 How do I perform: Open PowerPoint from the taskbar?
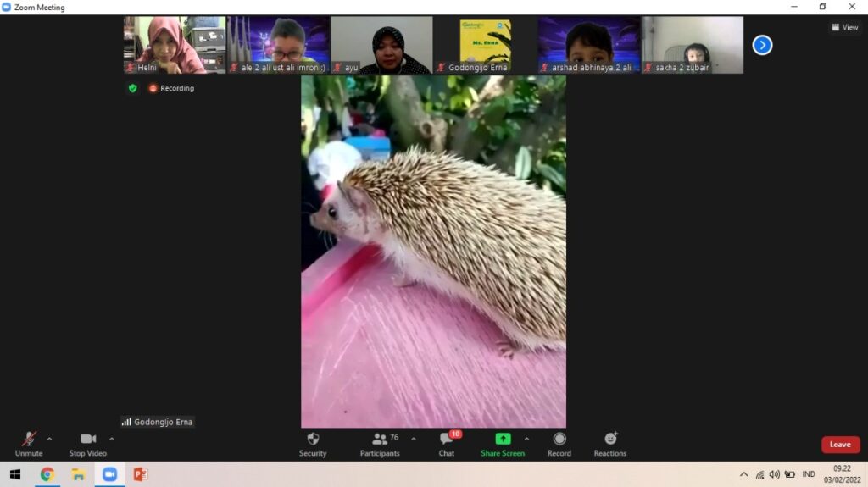tap(140, 474)
